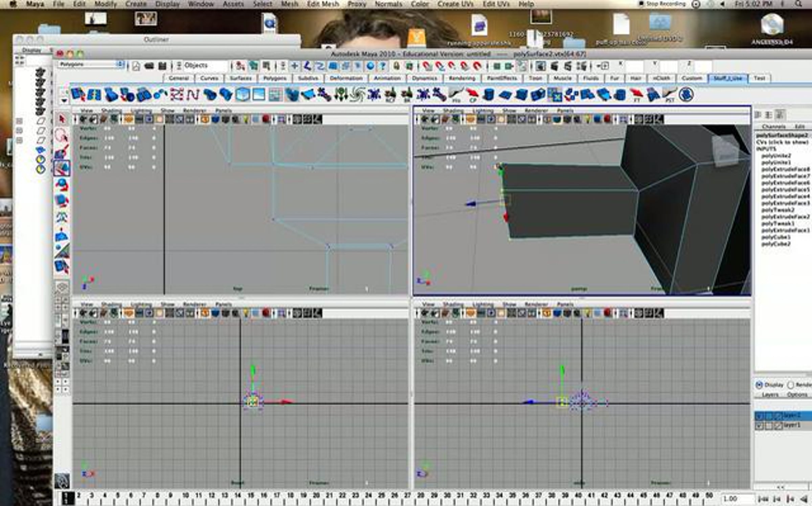
Task: Select the Display radio button
Action: 759,385
